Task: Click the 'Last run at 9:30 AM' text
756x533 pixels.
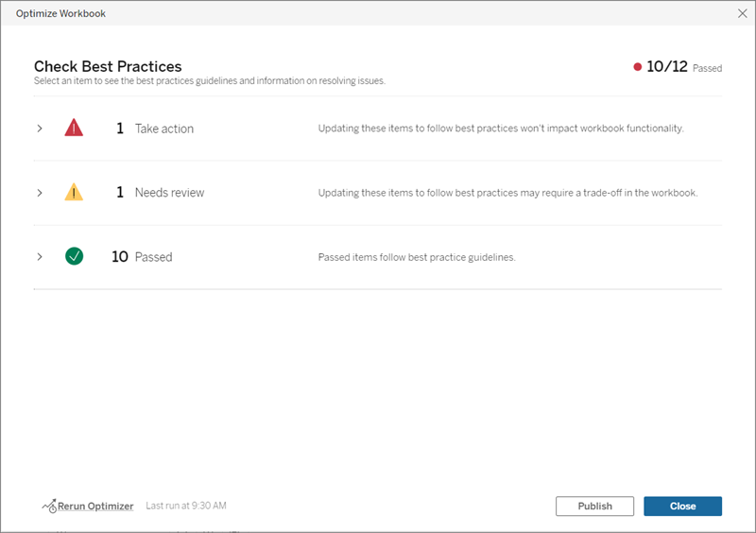Action: tap(186, 507)
